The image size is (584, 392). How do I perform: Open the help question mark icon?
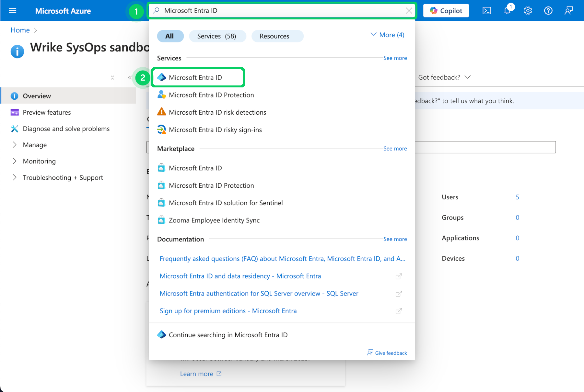(x=548, y=11)
